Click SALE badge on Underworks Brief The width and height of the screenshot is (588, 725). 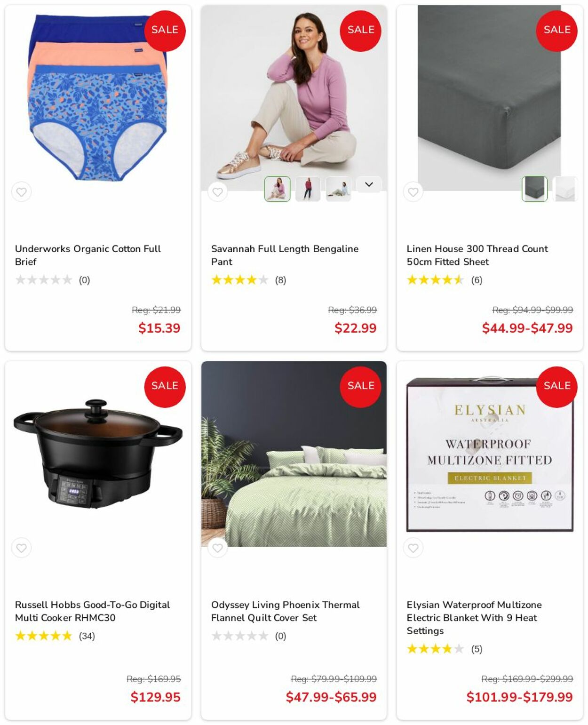165,31
